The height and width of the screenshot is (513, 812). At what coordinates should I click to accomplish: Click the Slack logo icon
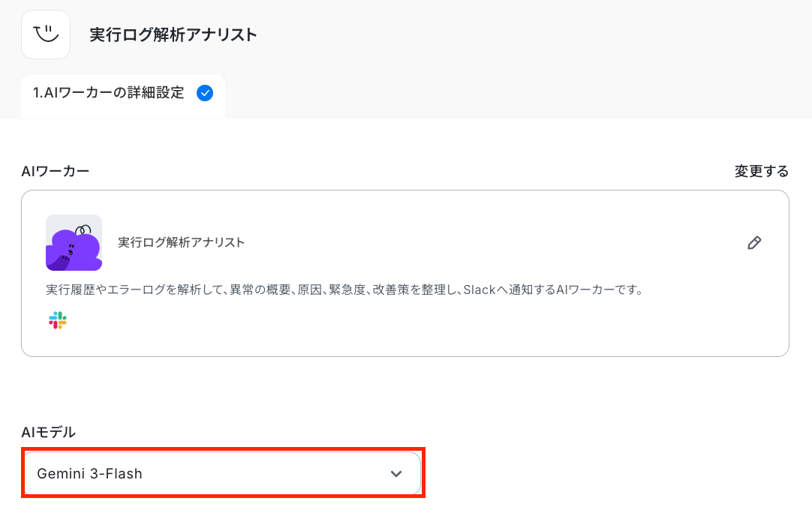point(58,320)
